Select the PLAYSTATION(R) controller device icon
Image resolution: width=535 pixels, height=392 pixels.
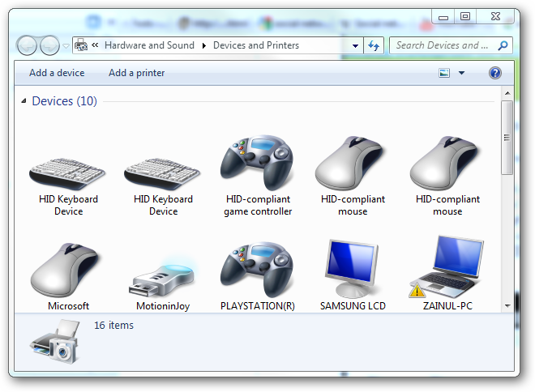click(258, 269)
